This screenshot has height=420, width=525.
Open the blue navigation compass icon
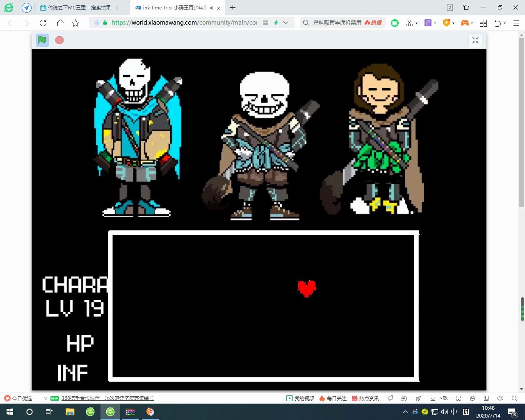click(27, 7)
